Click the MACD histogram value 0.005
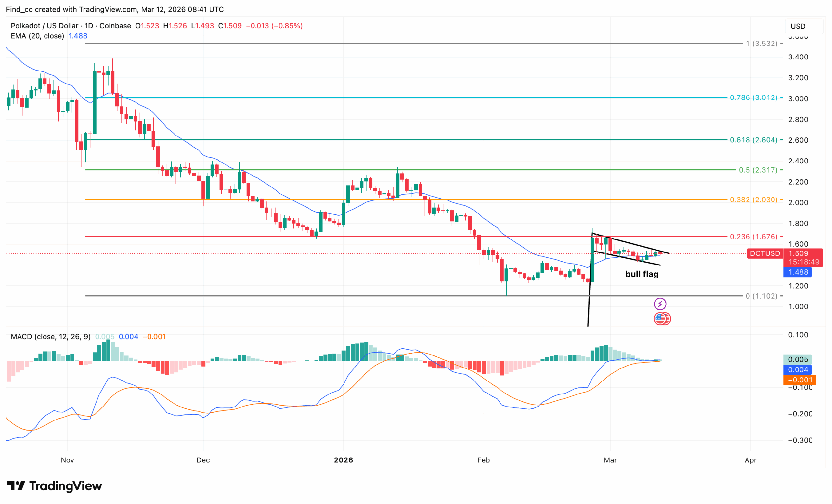 click(x=105, y=337)
